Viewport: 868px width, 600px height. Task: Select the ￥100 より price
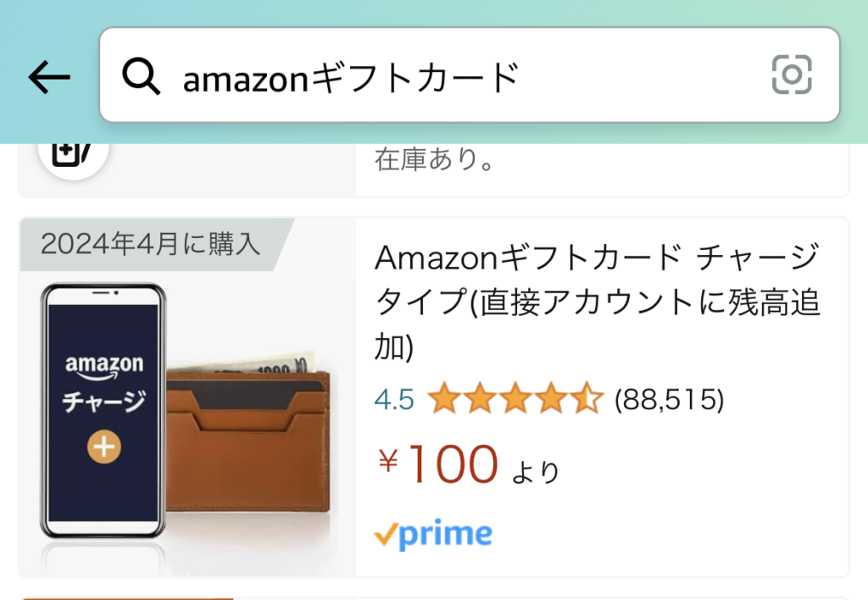468,465
